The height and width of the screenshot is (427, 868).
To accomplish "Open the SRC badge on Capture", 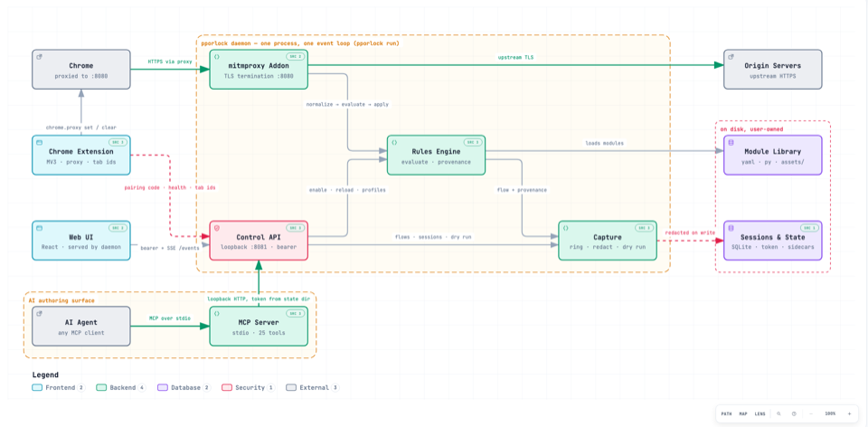I will pos(644,228).
